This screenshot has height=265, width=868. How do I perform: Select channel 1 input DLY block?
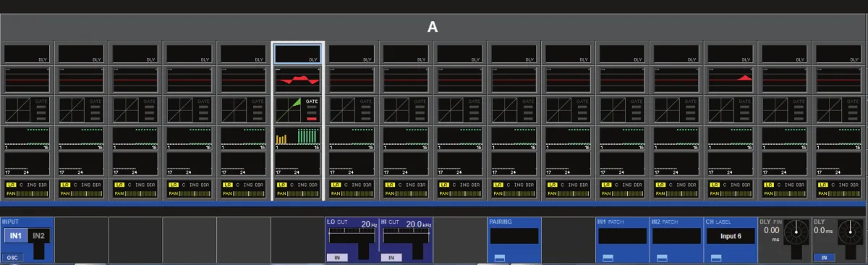point(27,54)
